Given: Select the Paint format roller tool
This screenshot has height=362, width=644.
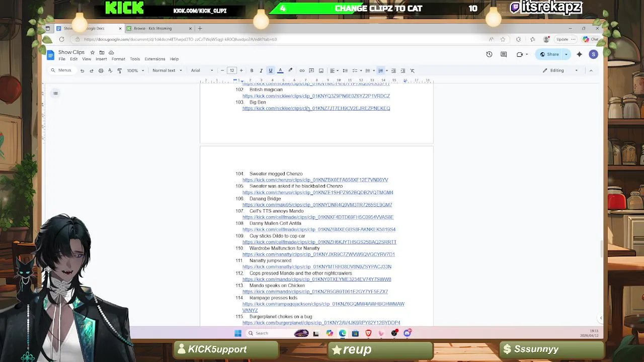Looking at the screenshot, I should (119, 70).
